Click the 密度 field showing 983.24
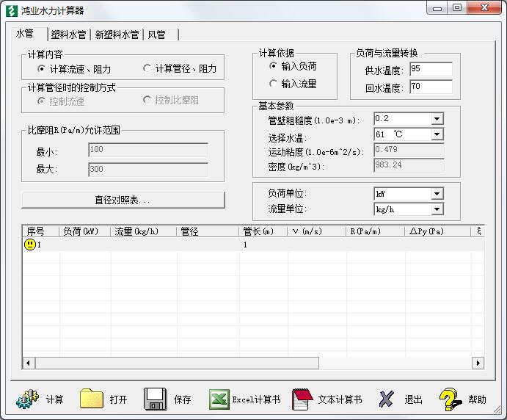The width and height of the screenshot is (507, 420). coord(409,165)
